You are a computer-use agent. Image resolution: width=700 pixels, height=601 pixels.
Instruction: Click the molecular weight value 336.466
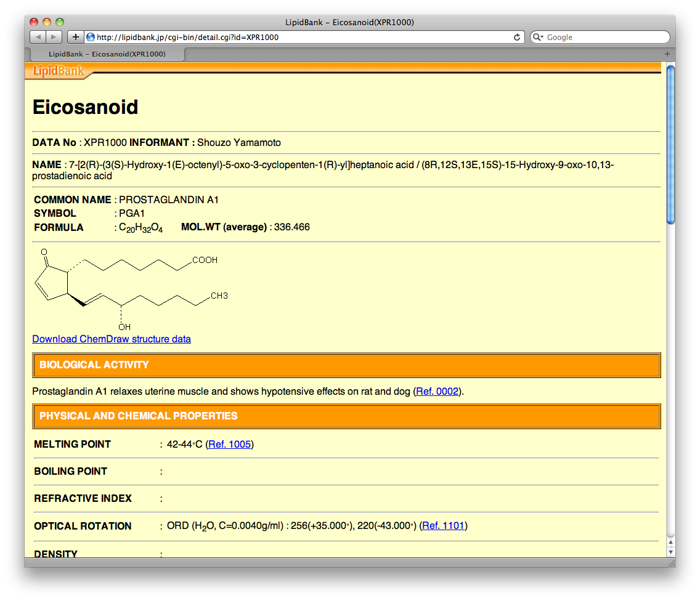pos(292,227)
